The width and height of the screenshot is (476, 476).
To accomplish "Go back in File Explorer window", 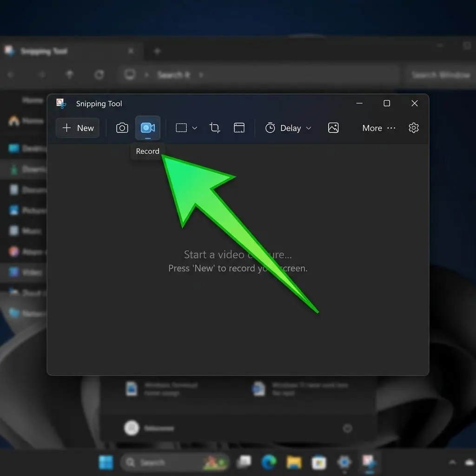I will [11, 74].
